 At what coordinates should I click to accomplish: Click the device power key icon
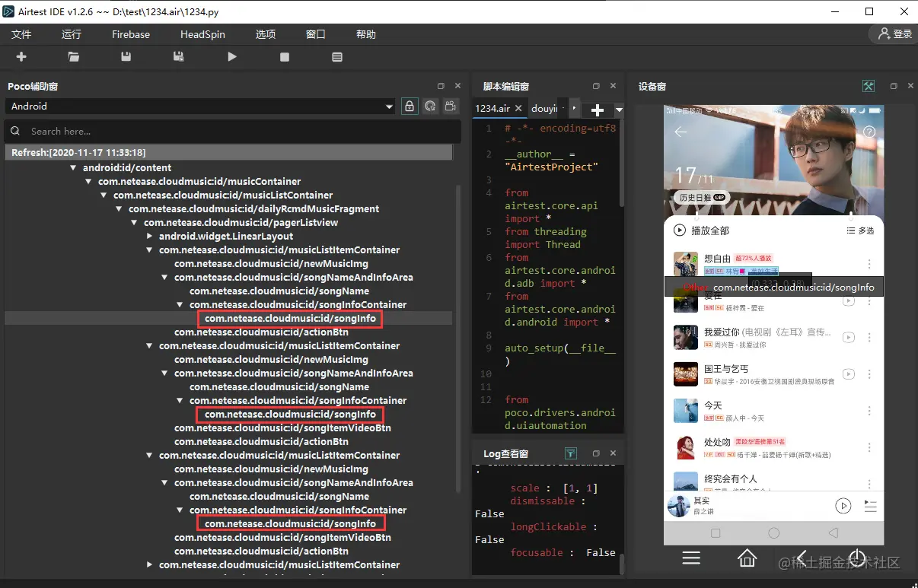click(x=857, y=558)
